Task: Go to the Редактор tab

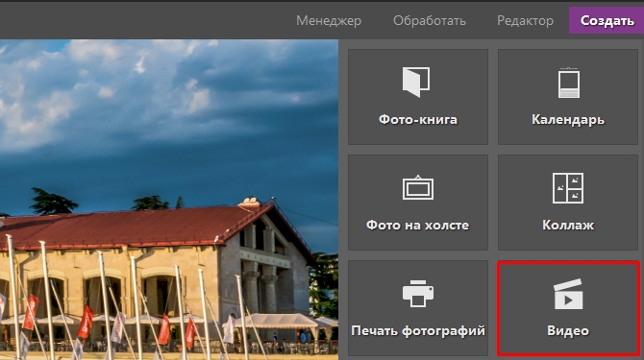Action: point(525,20)
